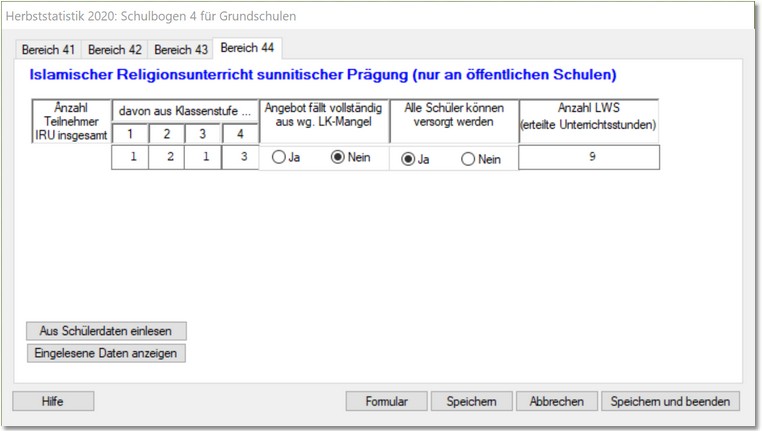Click the Formular button
762x433 pixels.
[386, 401]
